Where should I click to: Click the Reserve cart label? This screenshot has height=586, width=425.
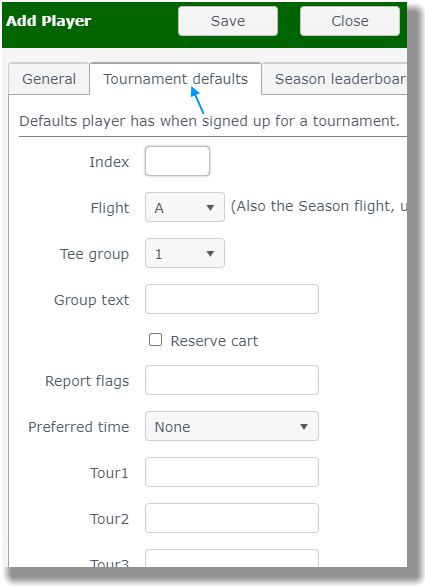click(x=214, y=341)
